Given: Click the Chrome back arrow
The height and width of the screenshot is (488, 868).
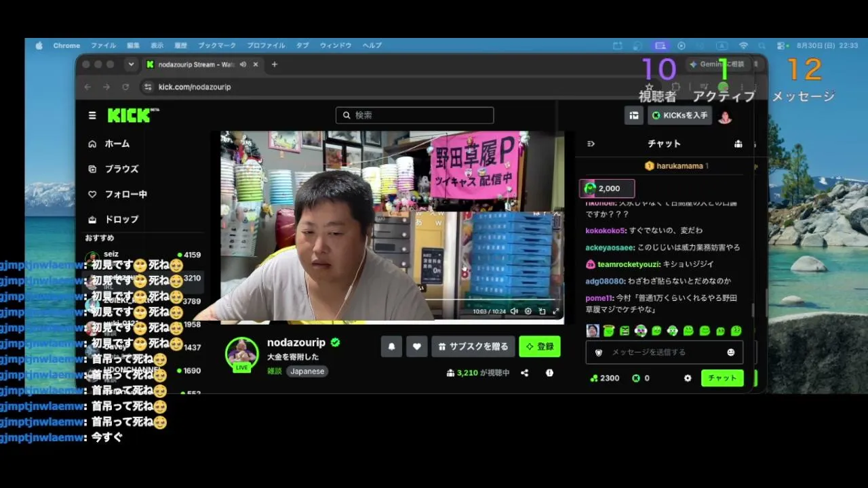Looking at the screenshot, I should (87, 87).
